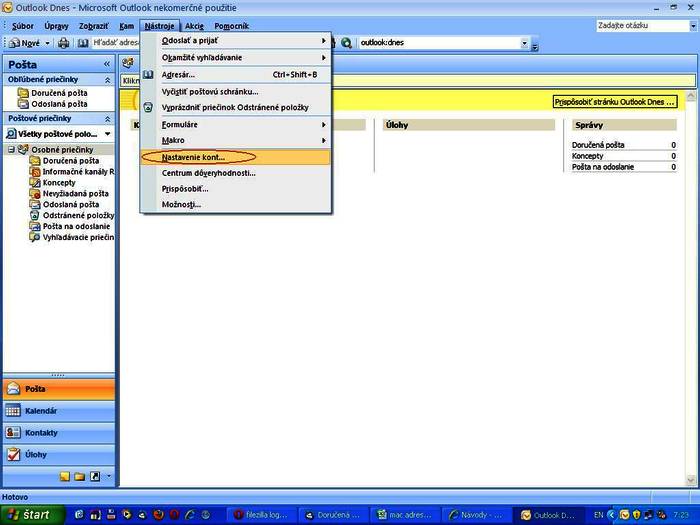This screenshot has height=525, width=700.
Task: Click the EN language indicator in tray
Action: click(x=599, y=515)
